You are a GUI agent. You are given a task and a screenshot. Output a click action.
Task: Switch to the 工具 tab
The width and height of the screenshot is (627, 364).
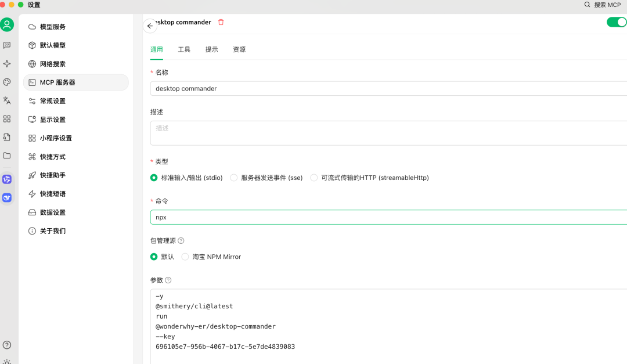tap(184, 49)
